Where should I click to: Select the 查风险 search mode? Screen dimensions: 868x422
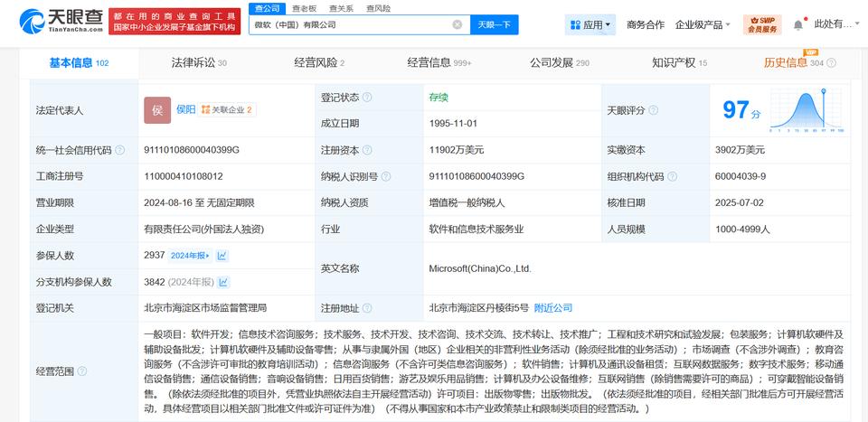click(378, 8)
